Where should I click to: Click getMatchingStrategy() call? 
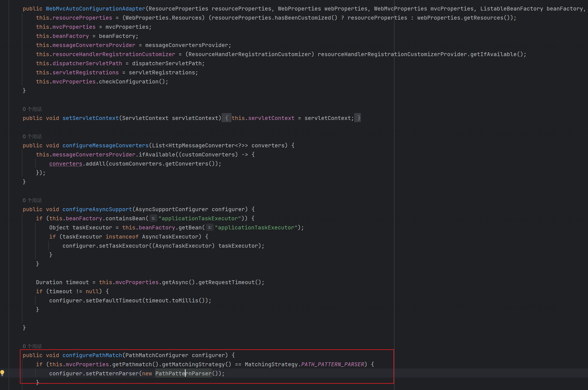[196, 364]
